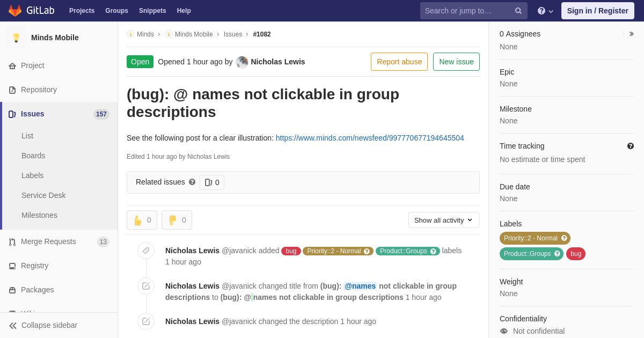Give a thumbs up reaction
Image resolution: width=644 pixels, height=338 pixels.
(x=142, y=220)
